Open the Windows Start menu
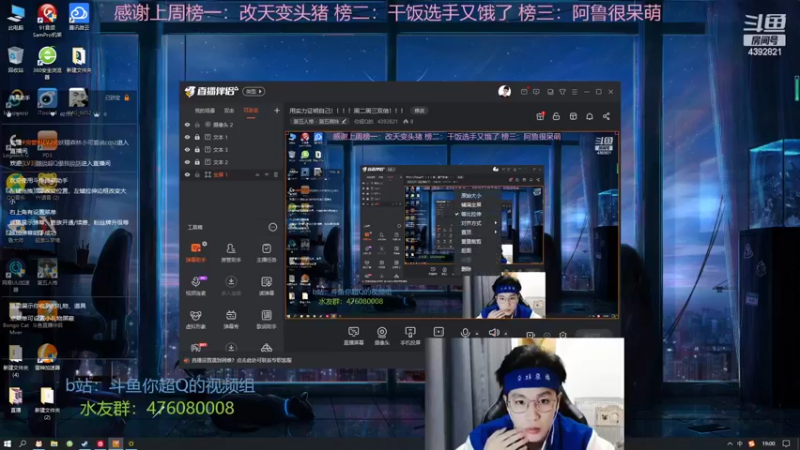 pyautogui.click(x=7, y=444)
